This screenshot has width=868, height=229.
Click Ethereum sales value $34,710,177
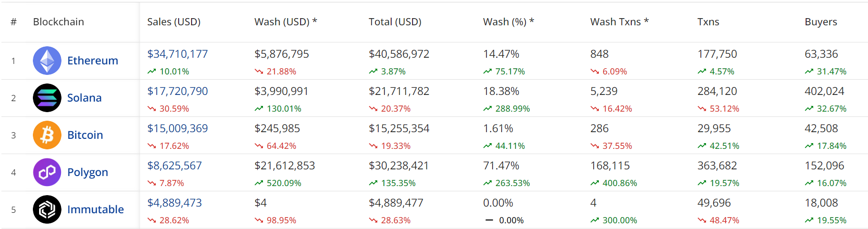(177, 54)
